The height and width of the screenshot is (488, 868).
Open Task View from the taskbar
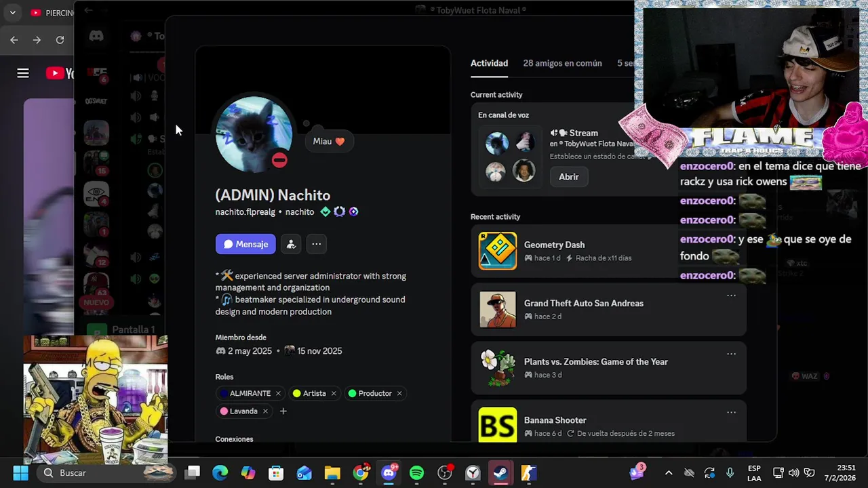click(x=193, y=473)
